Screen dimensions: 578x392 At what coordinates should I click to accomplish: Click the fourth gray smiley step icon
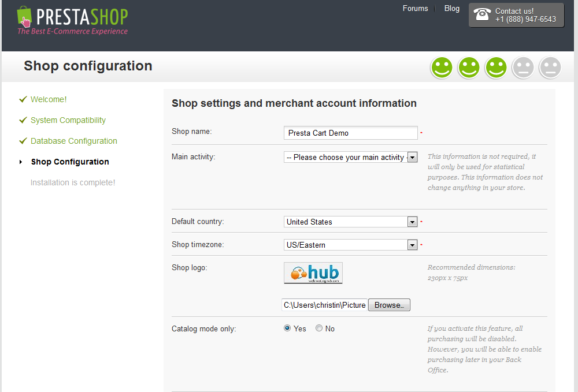523,68
